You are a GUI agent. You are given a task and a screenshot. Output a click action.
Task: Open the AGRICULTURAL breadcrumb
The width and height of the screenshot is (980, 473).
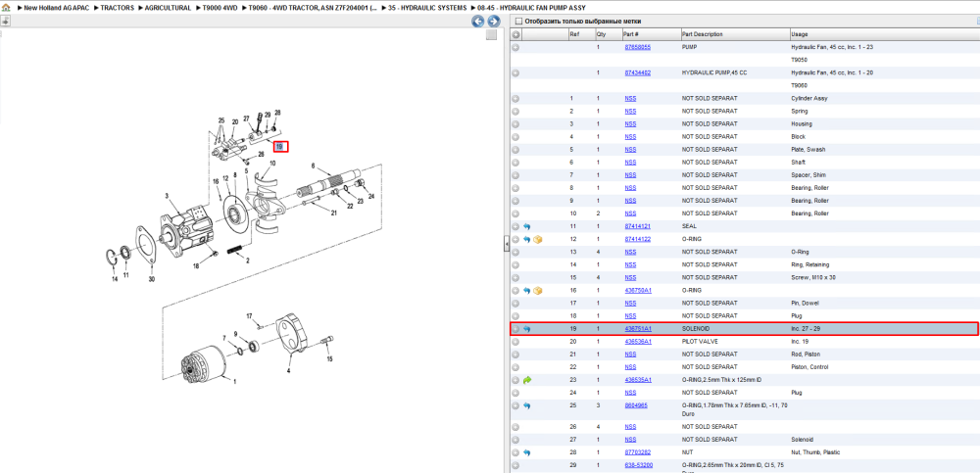coord(168,8)
